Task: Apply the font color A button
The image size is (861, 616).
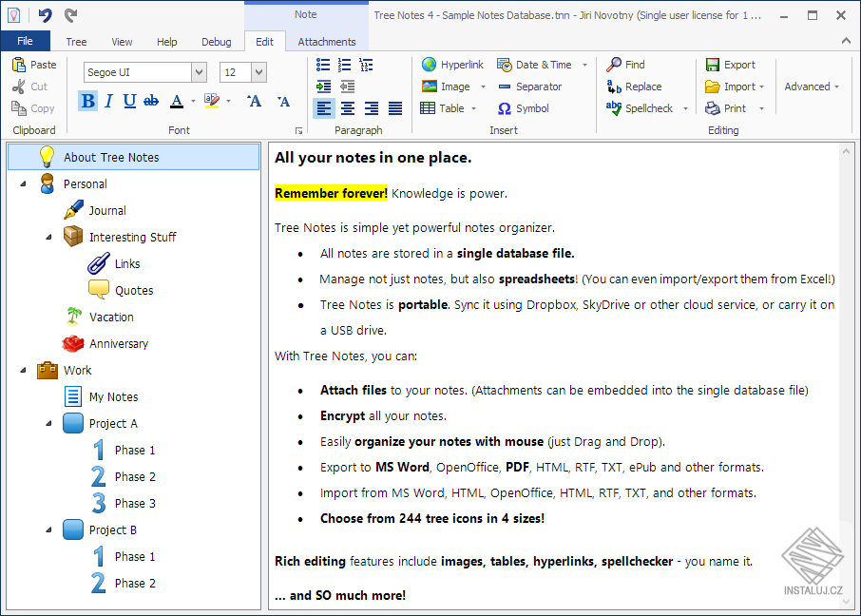Action: 177,101
